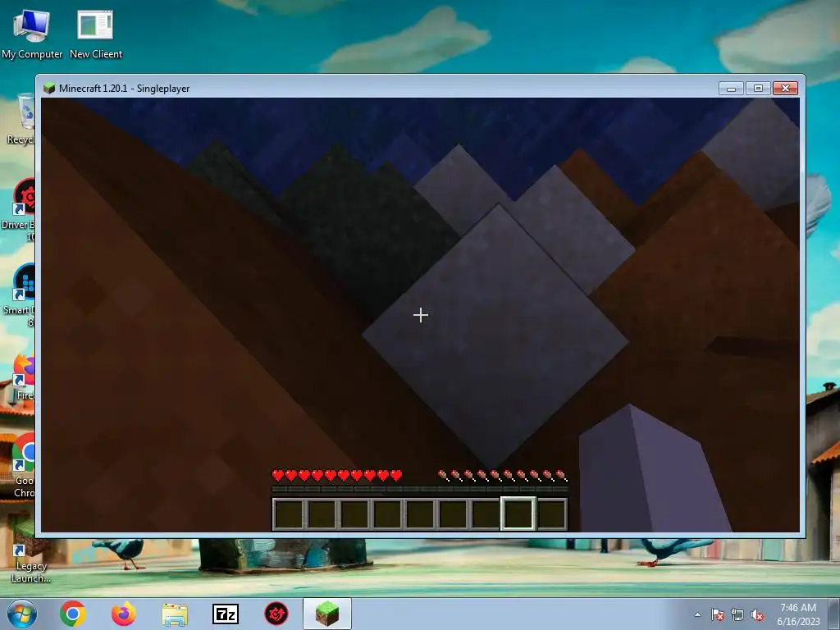Open the New Clieent desktop shortcut
This screenshot has height=630, width=840.
point(96,34)
